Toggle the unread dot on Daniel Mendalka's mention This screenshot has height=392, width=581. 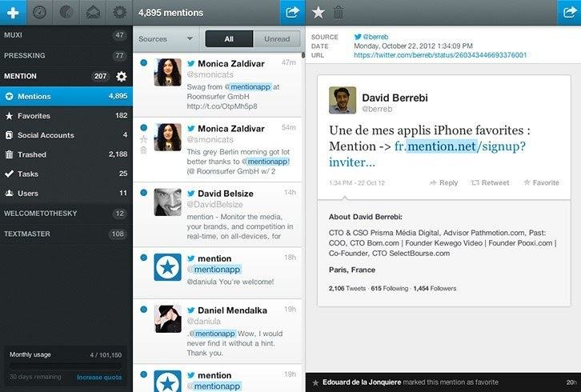point(144,310)
